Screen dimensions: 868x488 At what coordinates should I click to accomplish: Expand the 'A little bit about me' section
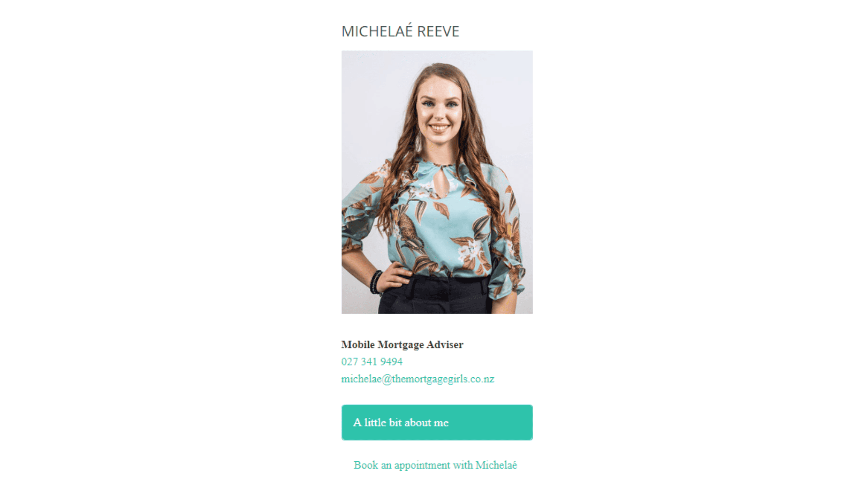[437, 422]
